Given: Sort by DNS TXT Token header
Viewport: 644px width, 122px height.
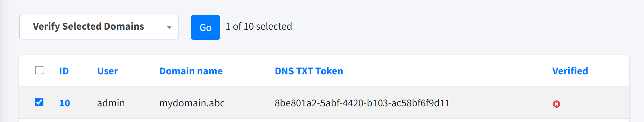Looking at the screenshot, I should point(309,71).
